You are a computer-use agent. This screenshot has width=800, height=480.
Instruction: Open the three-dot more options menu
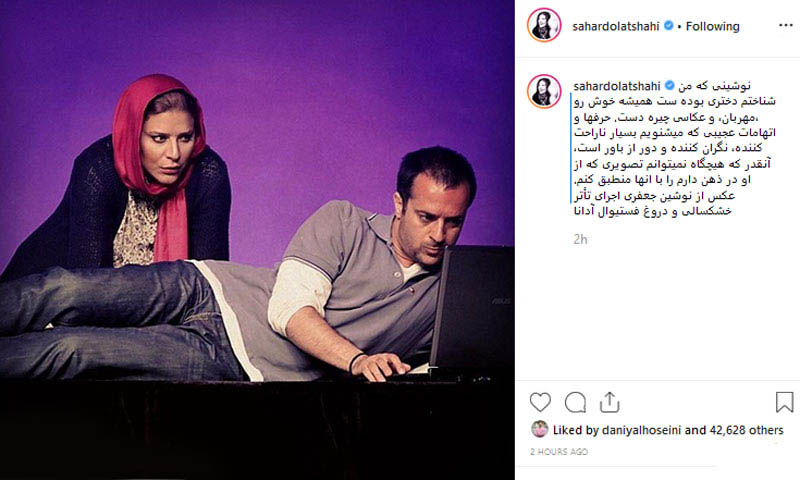click(786, 26)
